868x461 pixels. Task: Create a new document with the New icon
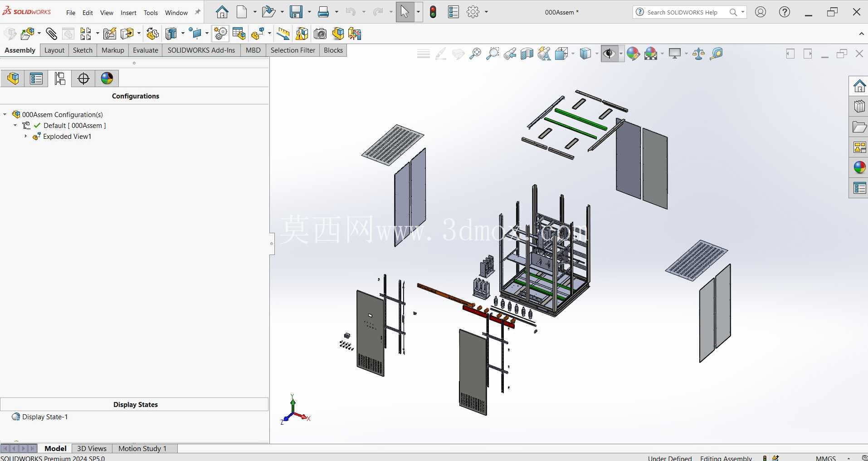[242, 12]
